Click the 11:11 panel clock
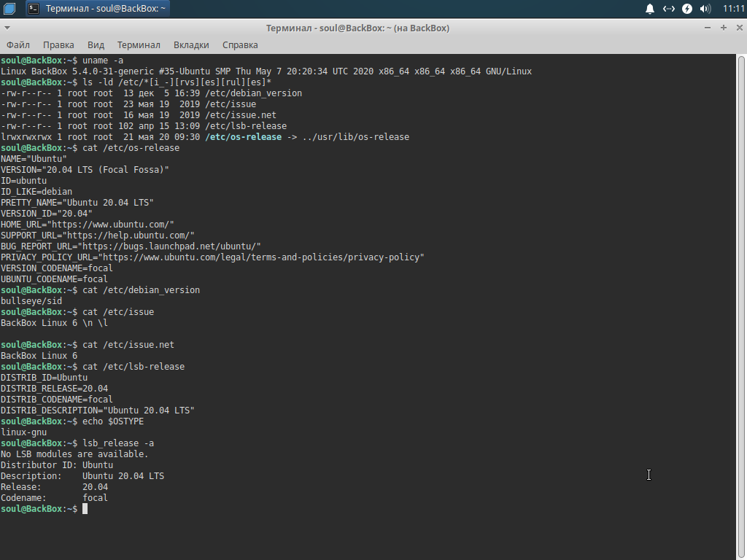The height and width of the screenshot is (560, 747). pyautogui.click(x=733, y=9)
